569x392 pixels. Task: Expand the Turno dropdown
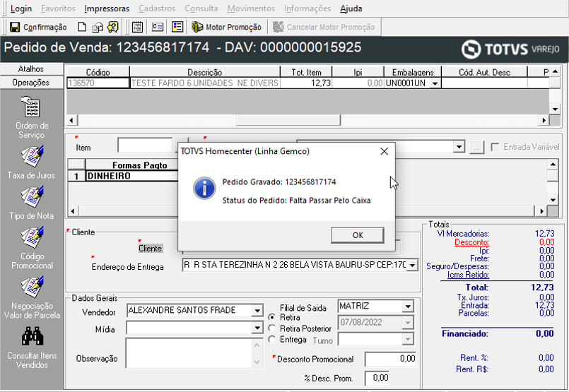pyautogui.click(x=408, y=340)
